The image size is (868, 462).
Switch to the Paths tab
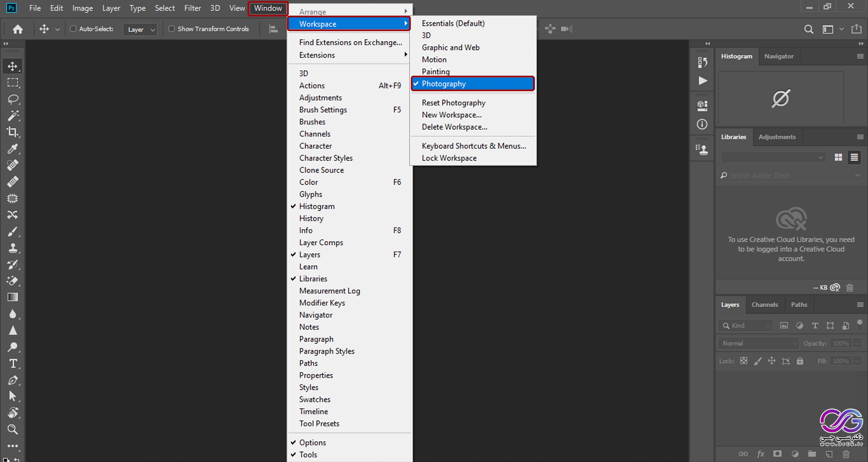click(799, 305)
